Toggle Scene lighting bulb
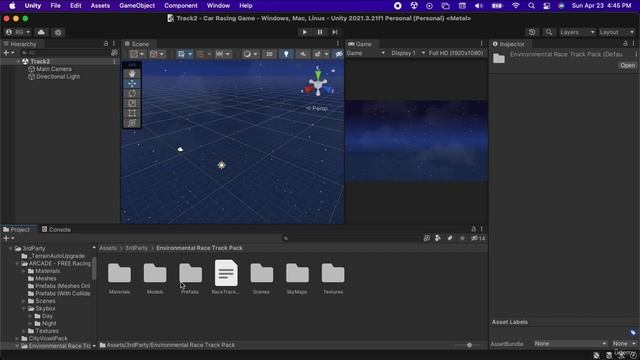The width and height of the screenshot is (640, 360). [x=286, y=54]
